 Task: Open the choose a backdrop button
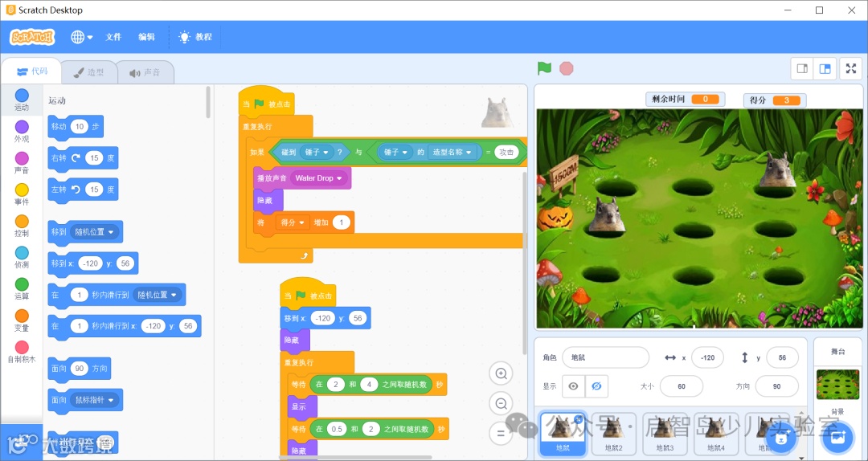point(838,439)
